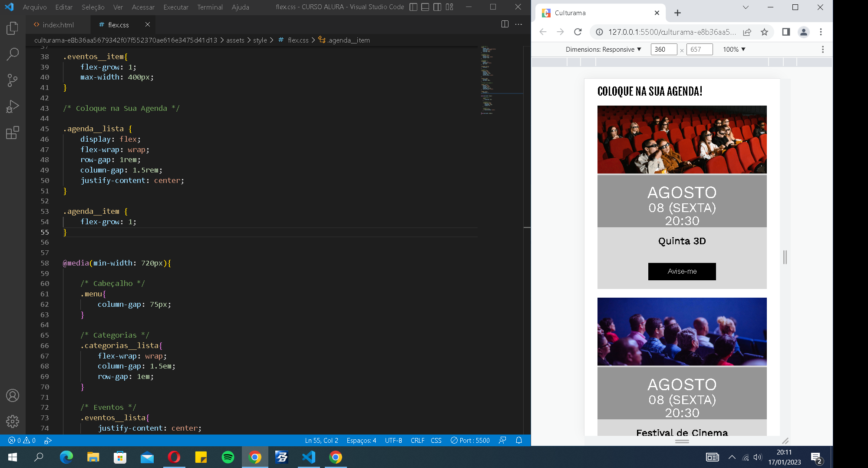Screen dimensions: 868x468
Task: Edit the height field showing 657
Action: pos(699,49)
